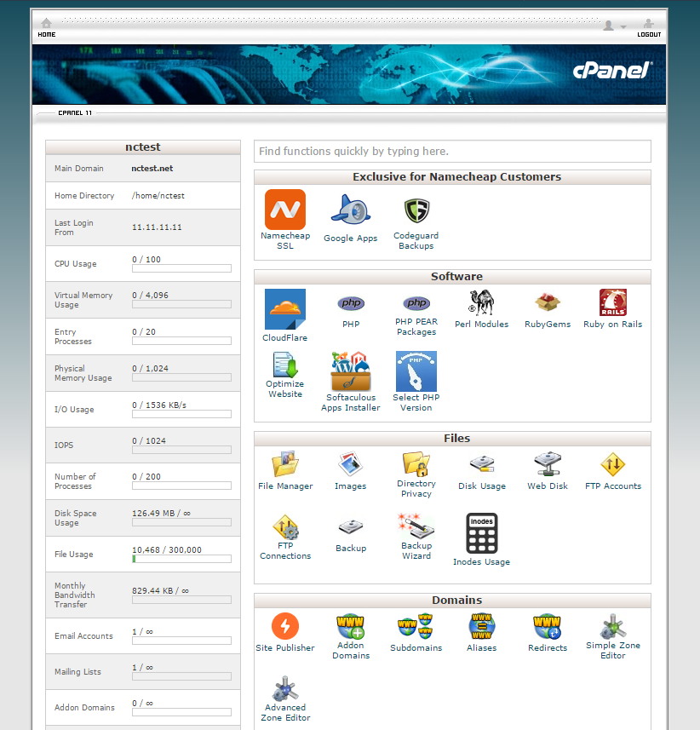Open FTP Accounts icon
The height and width of the screenshot is (730, 700).
612,464
